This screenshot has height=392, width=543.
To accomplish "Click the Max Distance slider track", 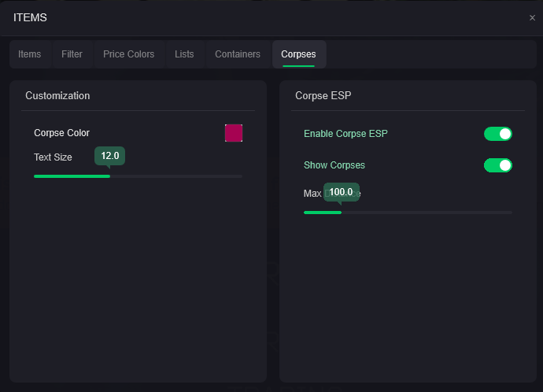I will tap(408, 213).
